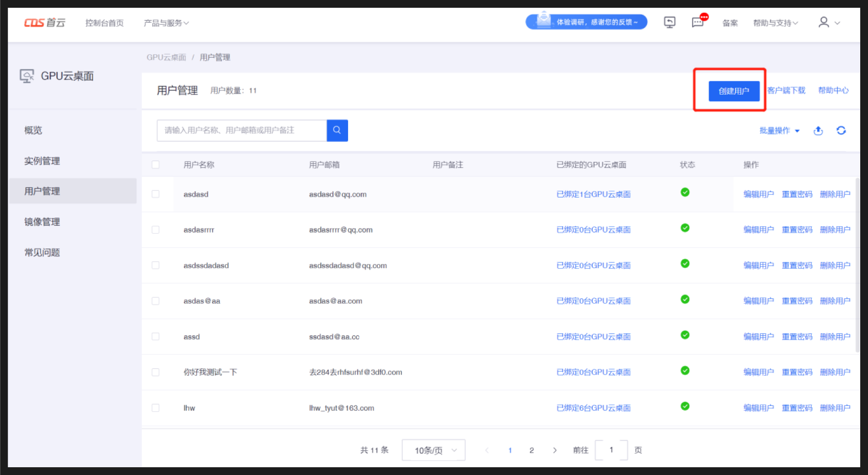Image resolution: width=868 pixels, height=475 pixels.
Task: Expand the 产品与服务 menu
Action: [x=166, y=23]
